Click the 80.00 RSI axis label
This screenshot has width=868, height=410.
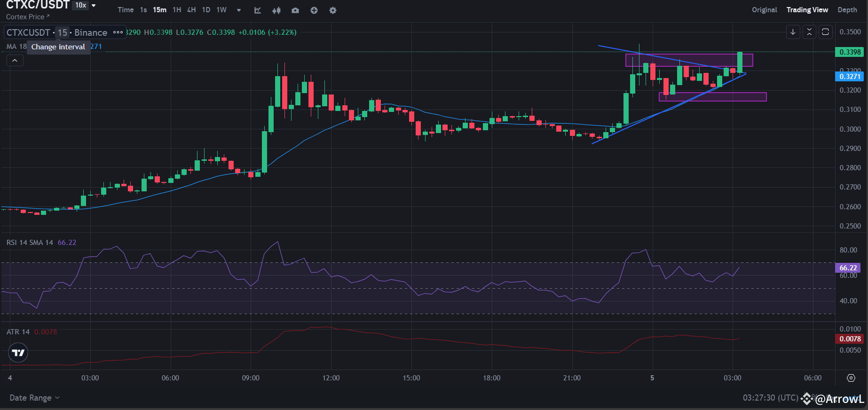coord(848,250)
